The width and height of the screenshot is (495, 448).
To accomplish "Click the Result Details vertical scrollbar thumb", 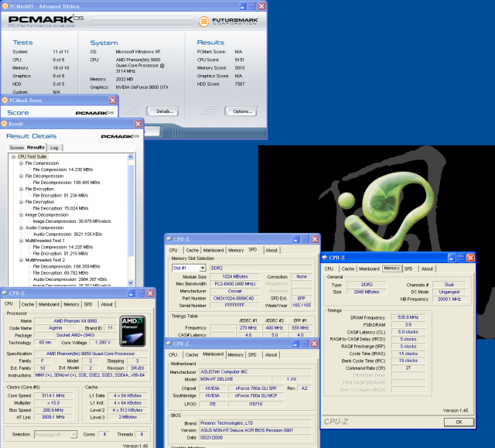I will [131, 210].
